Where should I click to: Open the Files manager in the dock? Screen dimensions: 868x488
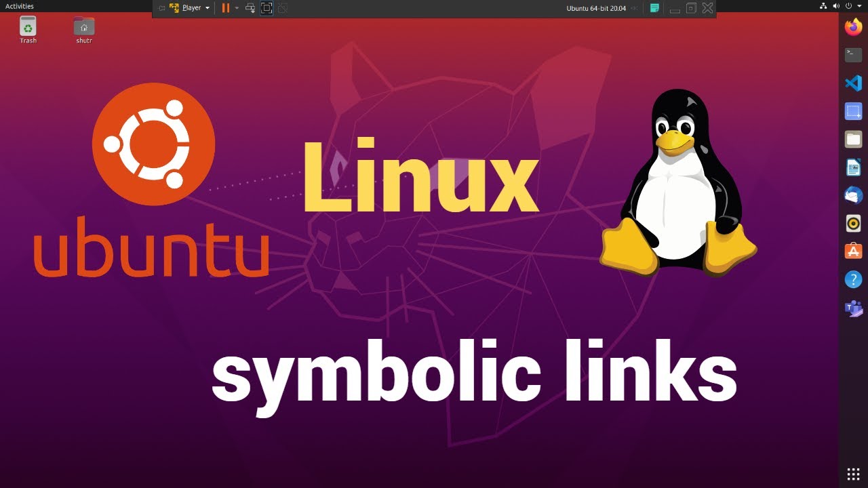(853, 139)
